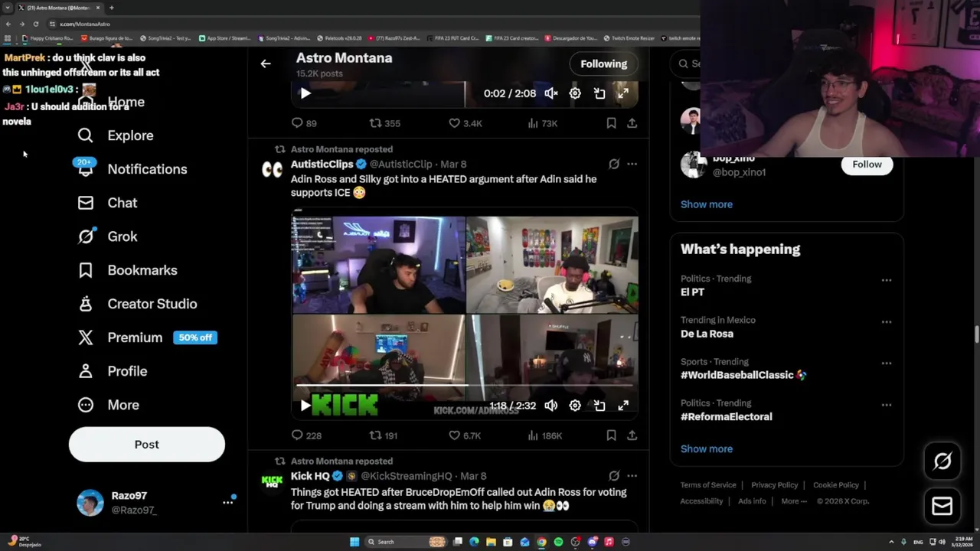This screenshot has width=980, height=551.
Task: Toggle the Following button for Astro Montana
Action: [x=603, y=64]
